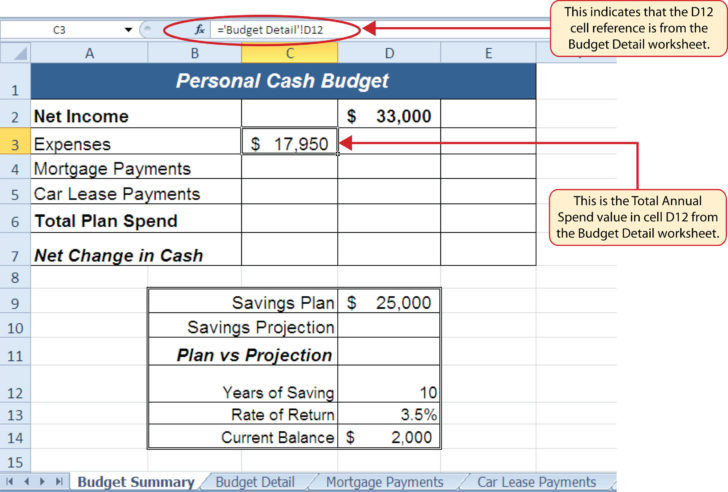
Task: Select empty cell D11 beside Plan vs Projection
Action: [x=389, y=352]
